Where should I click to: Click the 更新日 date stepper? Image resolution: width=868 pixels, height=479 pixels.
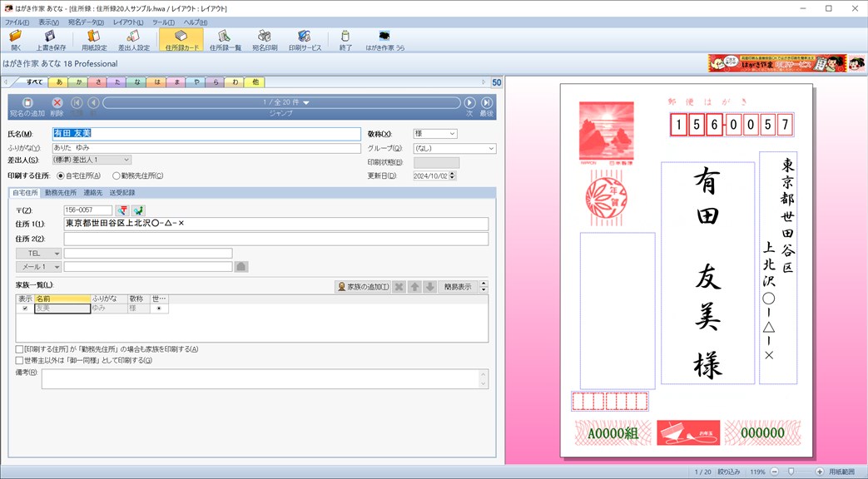(453, 176)
